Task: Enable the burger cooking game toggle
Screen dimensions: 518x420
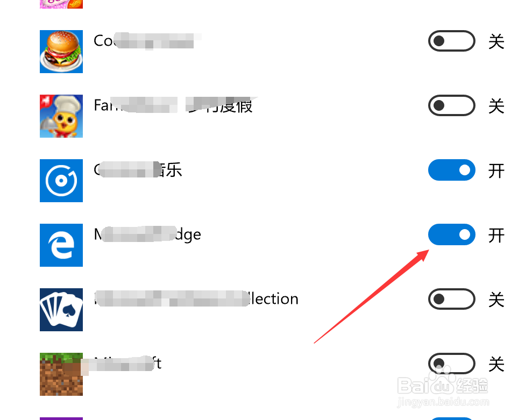Action: pyautogui.click(x=452, y=41)
